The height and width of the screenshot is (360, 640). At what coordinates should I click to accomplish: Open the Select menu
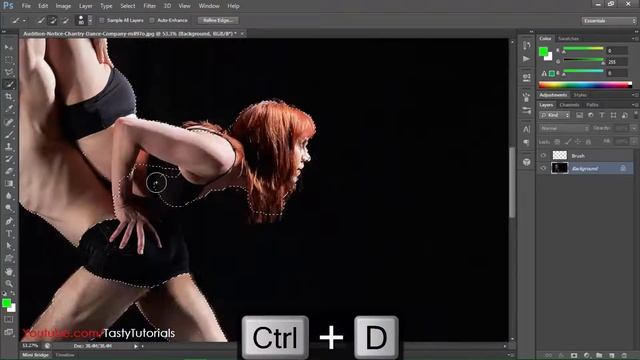click(x=128, y=6)
